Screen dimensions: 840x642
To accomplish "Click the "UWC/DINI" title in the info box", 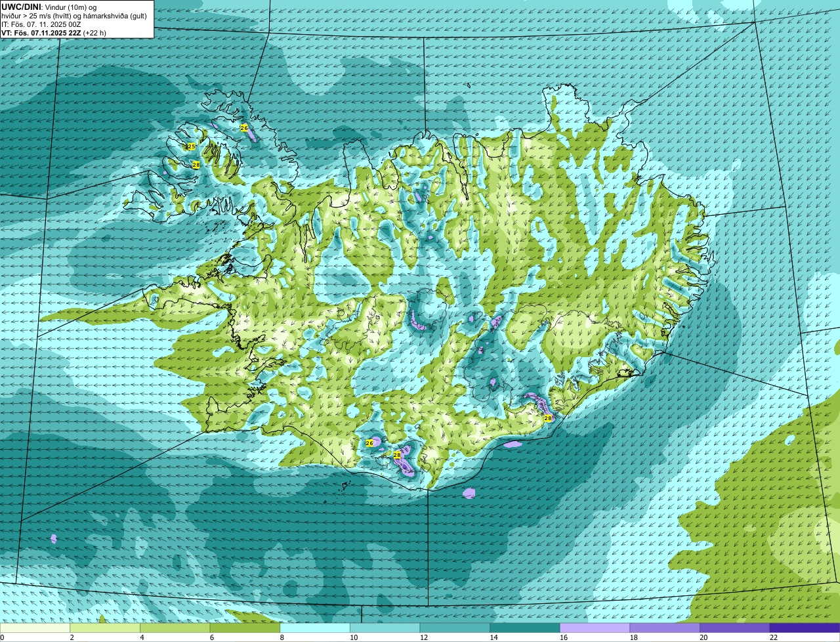I will tap(21, 7).
